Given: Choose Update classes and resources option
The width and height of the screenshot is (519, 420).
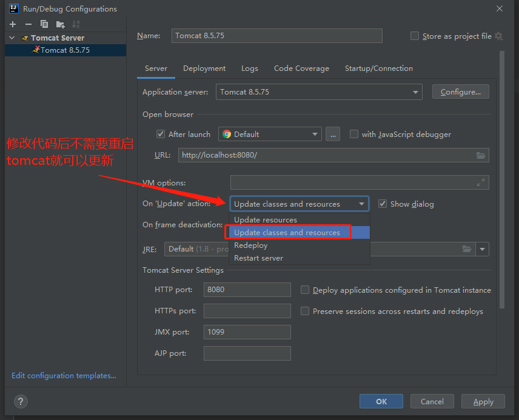Looking at the screenshot, I should [x=300, y=232].
